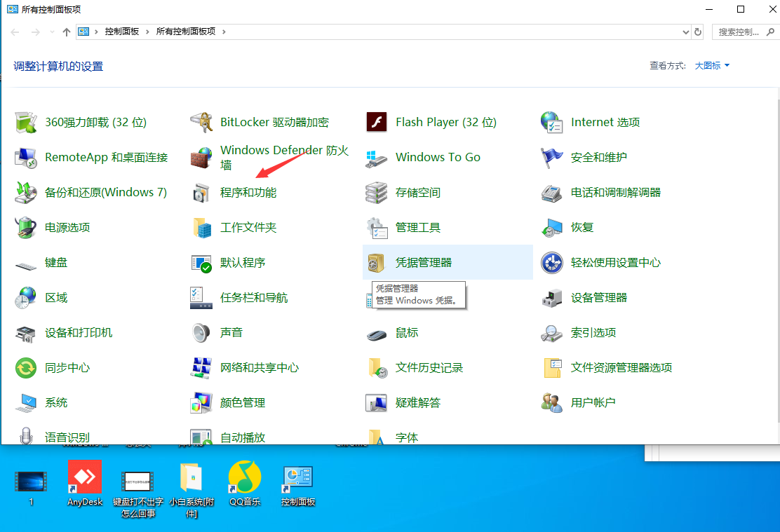
Task: Expand the address bar history dropdown
Action: 685,32
